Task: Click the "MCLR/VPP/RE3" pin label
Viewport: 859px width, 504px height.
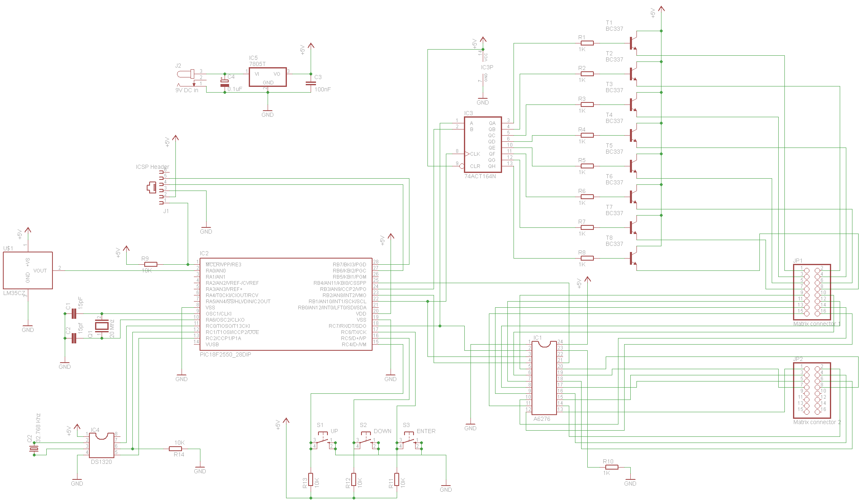Action: tap(223, 264)
